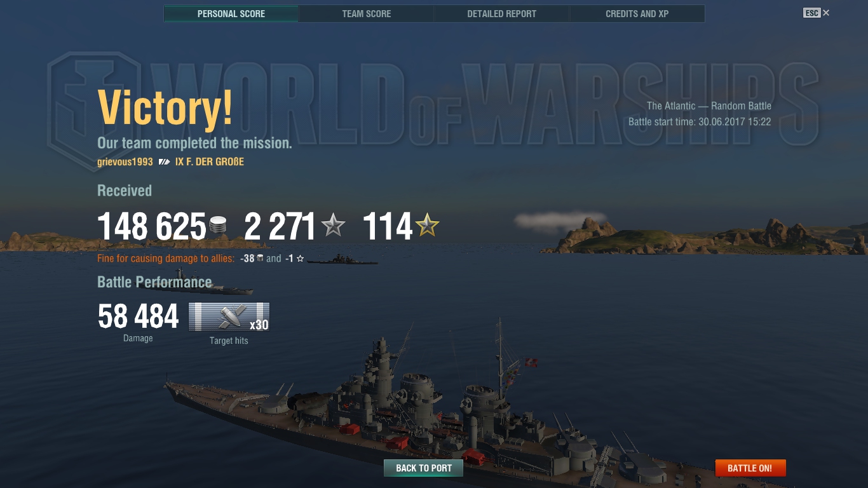Click the silver credits coin icon
The height and width of the screenshot is (488, 868).
click(x=217, y=227)
